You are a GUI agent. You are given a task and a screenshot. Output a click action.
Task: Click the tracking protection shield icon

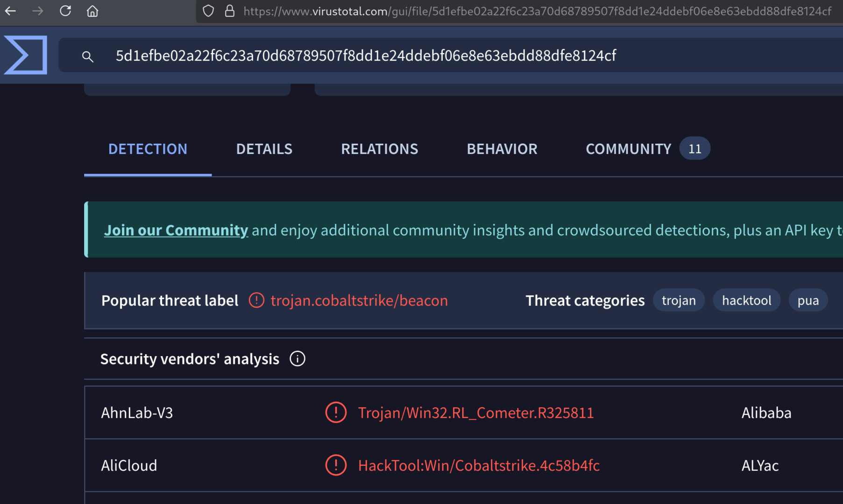tap(208, 11)
